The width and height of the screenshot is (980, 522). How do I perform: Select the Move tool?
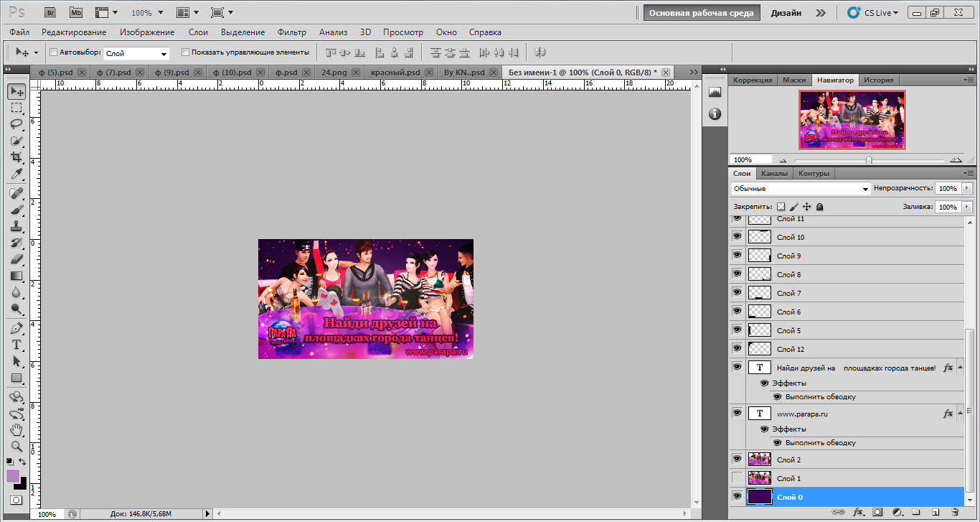pyautogui.click(x=17, y=92)
